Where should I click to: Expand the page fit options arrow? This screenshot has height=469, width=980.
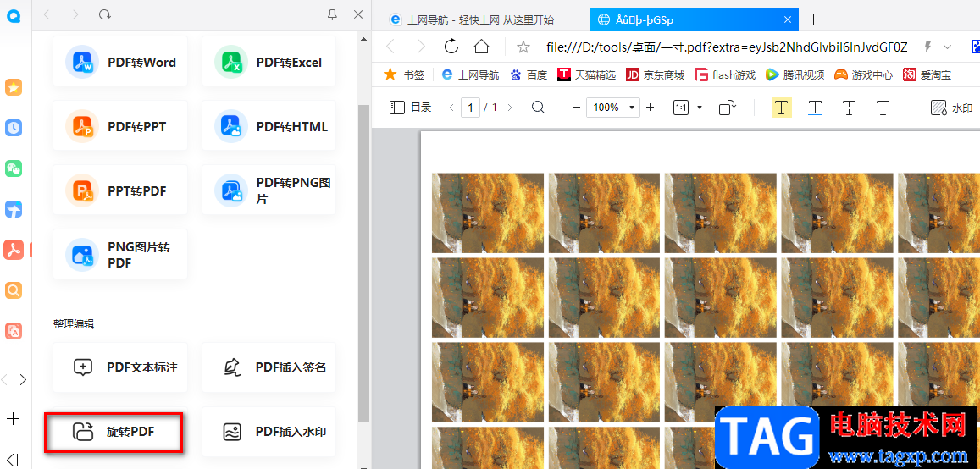click(x=700, y=108)
